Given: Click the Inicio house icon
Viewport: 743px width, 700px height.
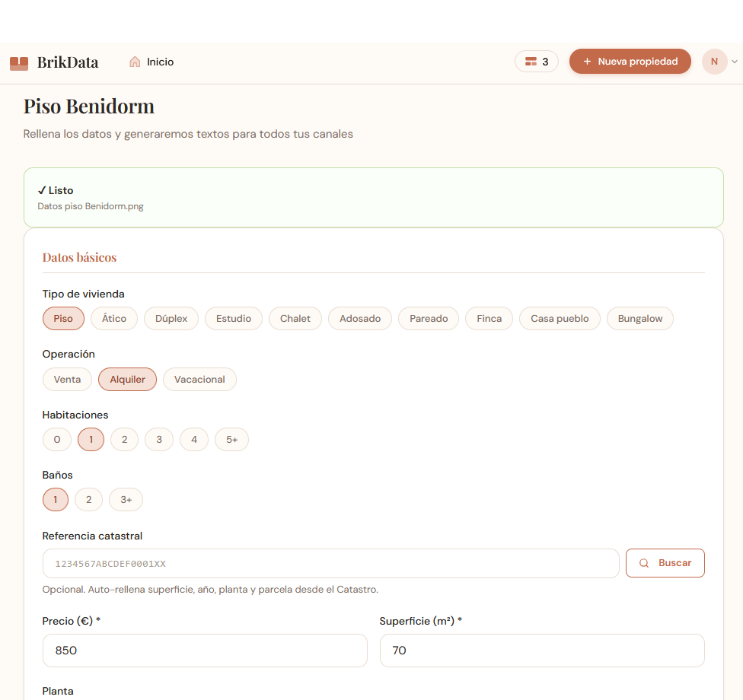Looking at the screenshot, I should coord(135,62).
